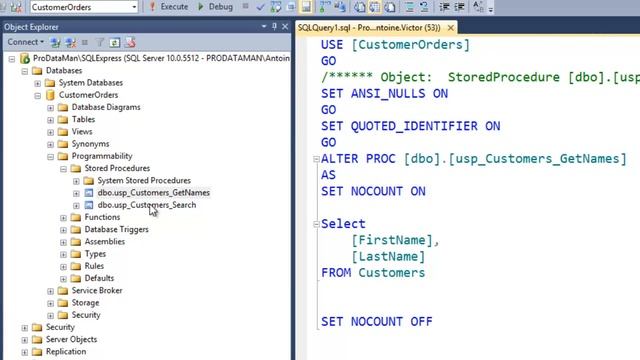The image size is (640, 360).
Task: Click the Types folder icon
Action: coord(76,254)
